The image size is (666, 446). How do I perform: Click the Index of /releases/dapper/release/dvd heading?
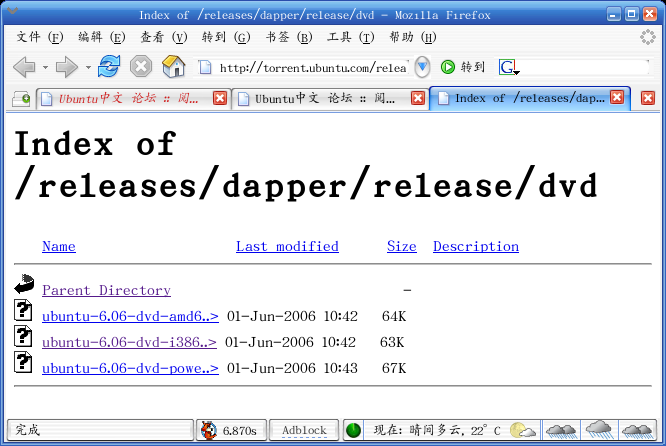pyautogui.click(x=306, y=165)
